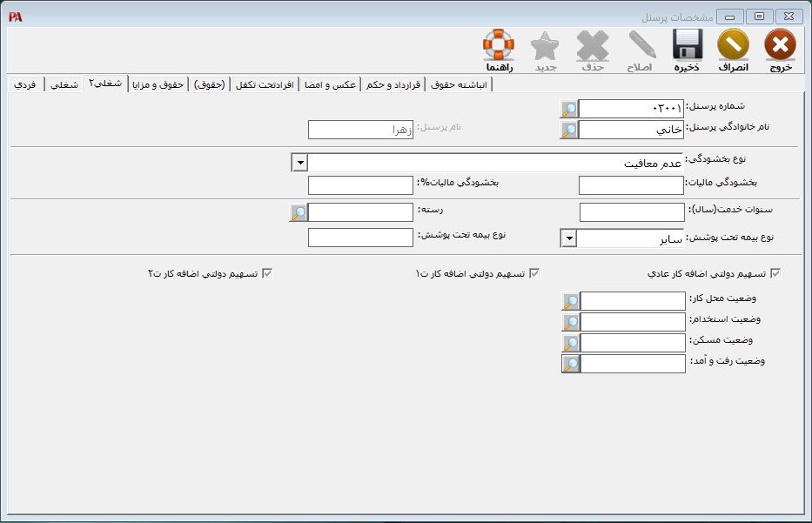The height and width of the screenshot is (523, 812).
Task: Click the سنوات خدمت(سال) input field
Action: coord(632,212)
